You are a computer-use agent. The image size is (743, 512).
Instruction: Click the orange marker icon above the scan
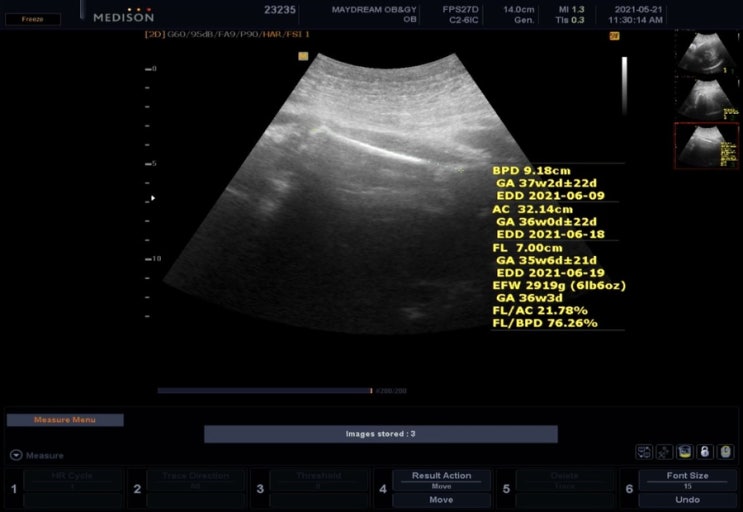303,56
